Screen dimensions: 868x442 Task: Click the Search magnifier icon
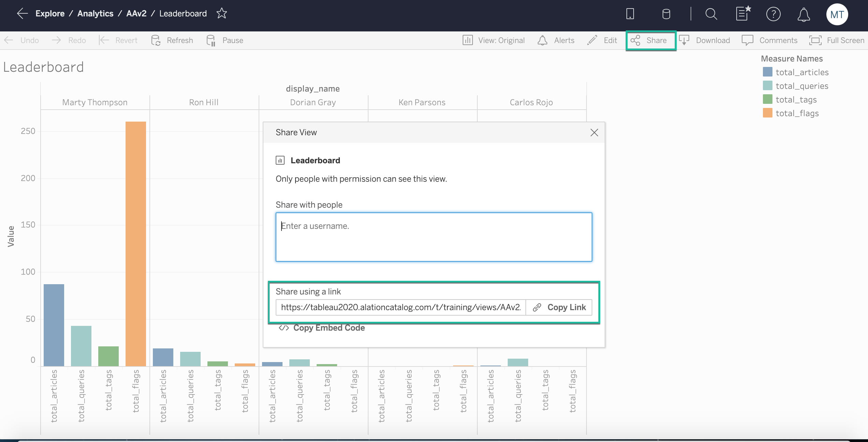click(x=710, y=14)
